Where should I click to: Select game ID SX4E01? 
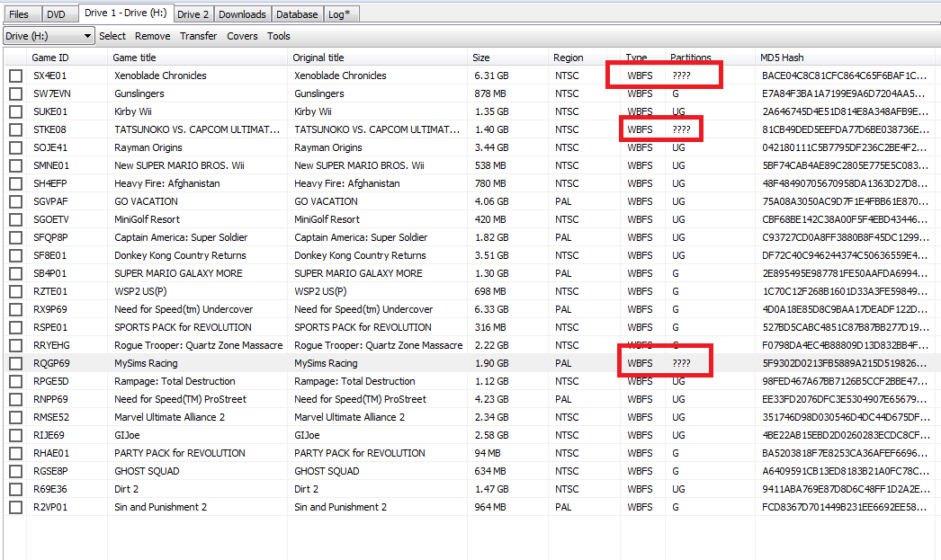point(49,76)
